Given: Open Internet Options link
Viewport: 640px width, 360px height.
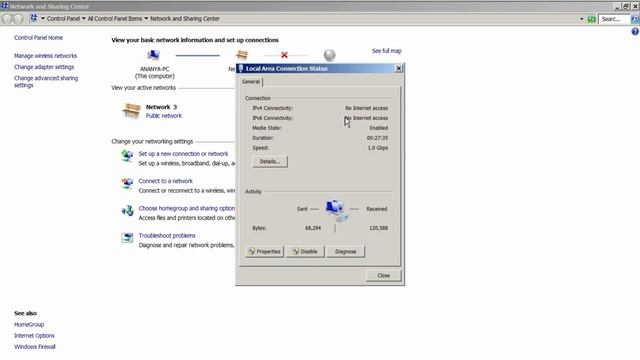Looking at the screenshot, I should coord(34,336).
